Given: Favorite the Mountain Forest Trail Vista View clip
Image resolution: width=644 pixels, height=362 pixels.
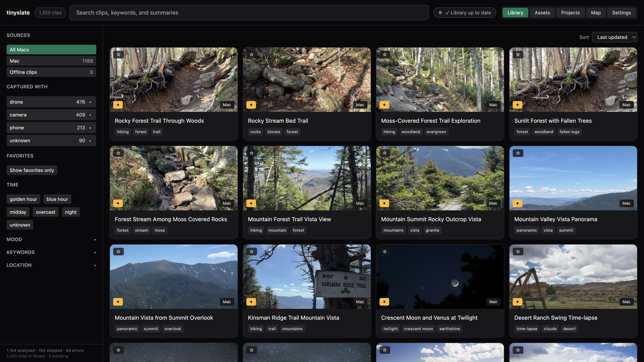Looking at the screenshot, I should tap(252, 153).
